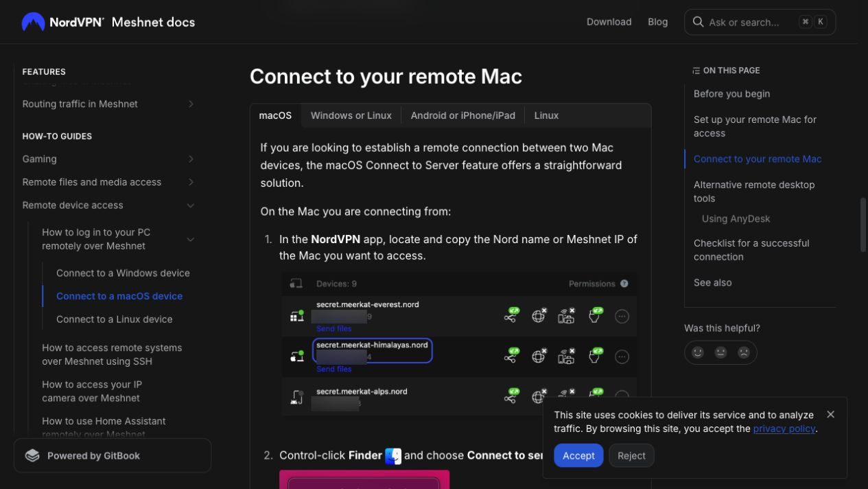Click secret.meerkat-himalayas.nord device name
868x489 pixels.
(x=372, y=345)
